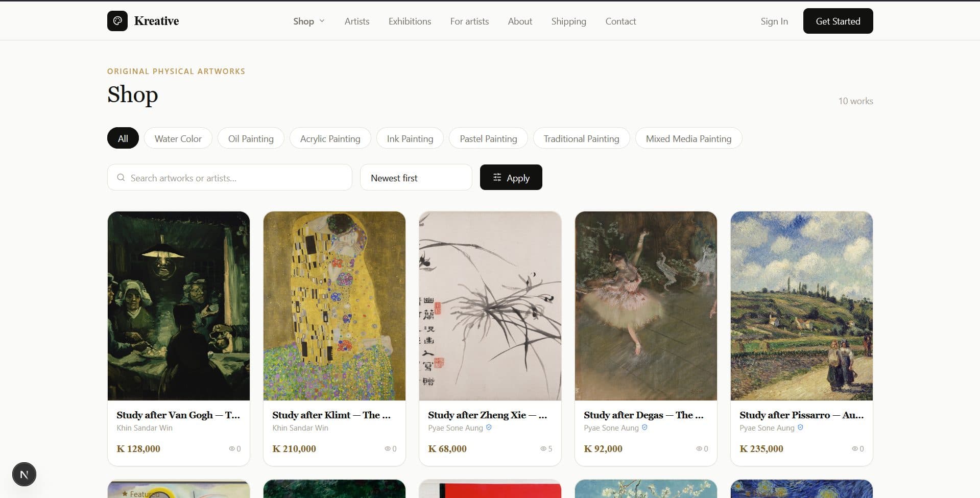Open Study after Klimt artwork thumbnail
This screenshot has height=498, width=980.
[334, 306]
